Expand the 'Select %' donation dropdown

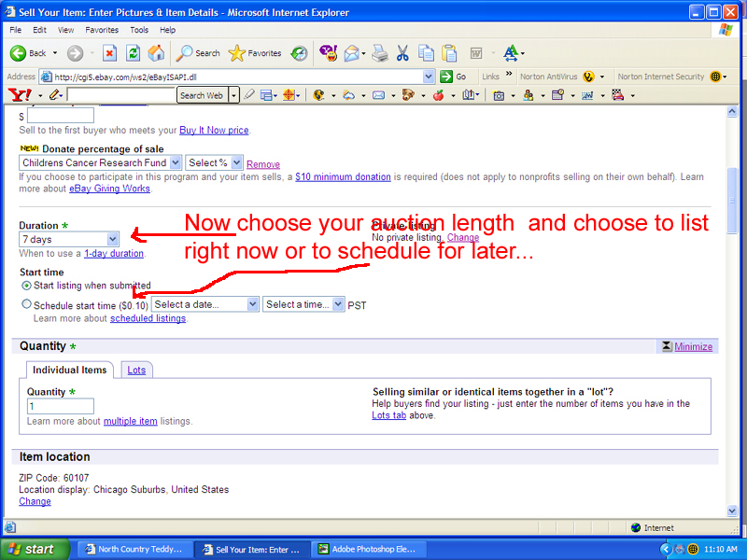(214, 163)
